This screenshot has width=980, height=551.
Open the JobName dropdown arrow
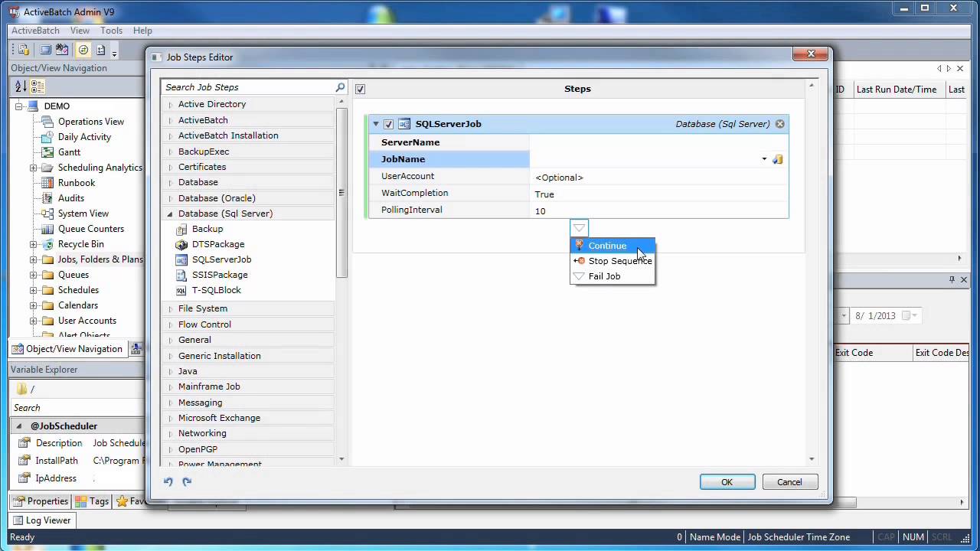[x=764, y=159]
